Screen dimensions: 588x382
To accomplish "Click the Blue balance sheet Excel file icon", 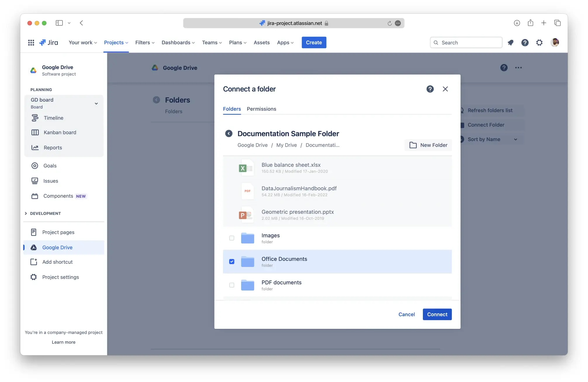I will [x=246, y=168].
